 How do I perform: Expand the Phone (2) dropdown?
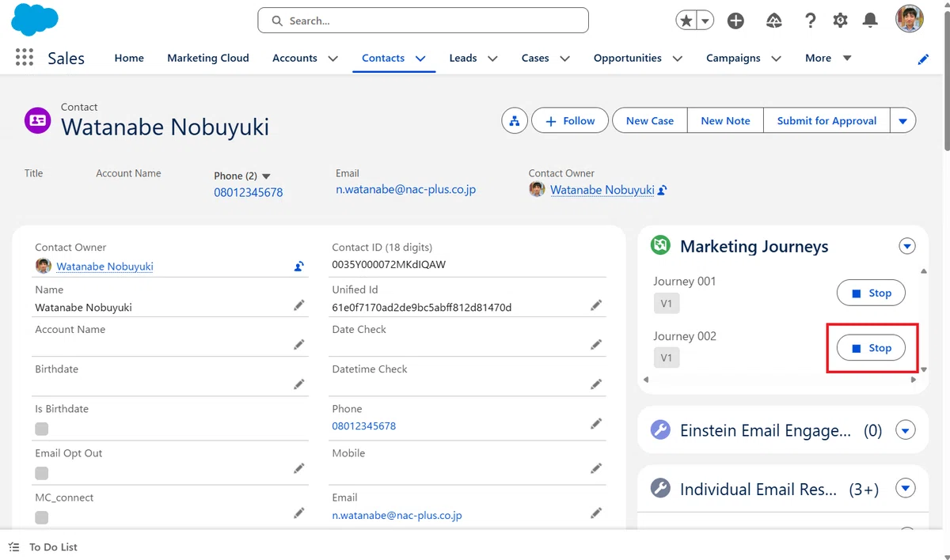tap(266, 176)
